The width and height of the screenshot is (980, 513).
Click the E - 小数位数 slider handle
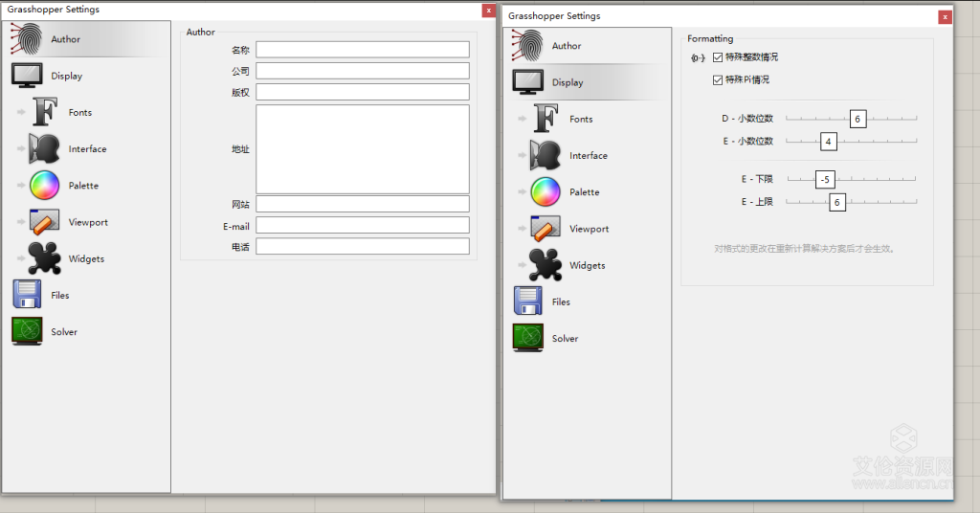(828, 142)
